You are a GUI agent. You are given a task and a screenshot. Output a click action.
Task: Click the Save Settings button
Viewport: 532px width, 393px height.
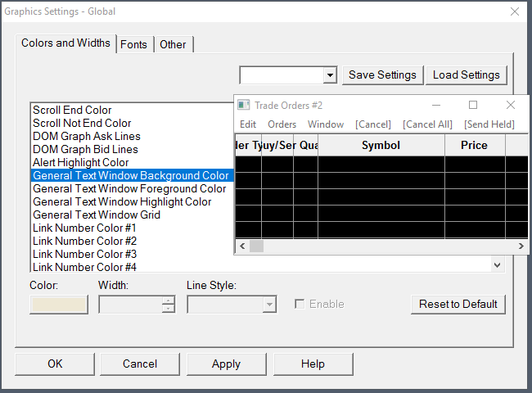(x=382, y=75)
